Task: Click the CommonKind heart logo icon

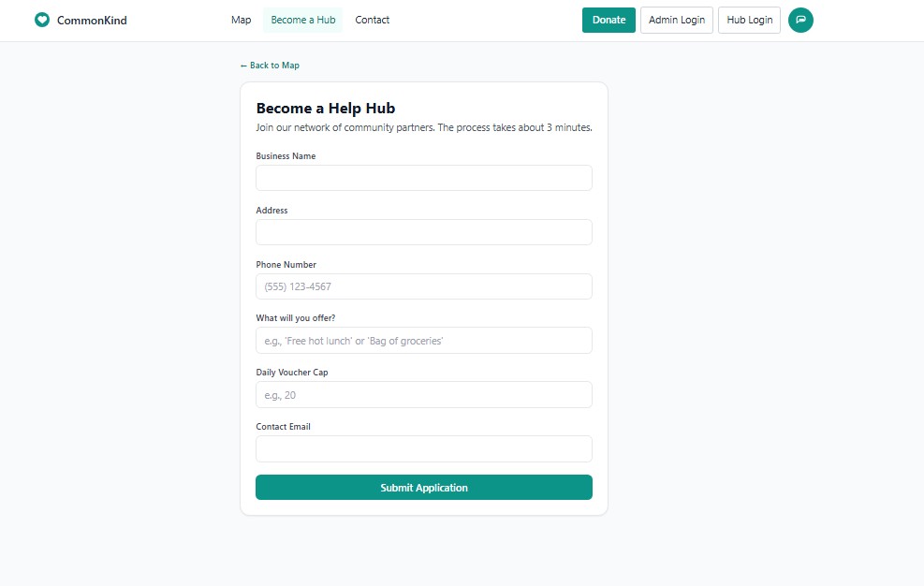Action: [42, 20]
